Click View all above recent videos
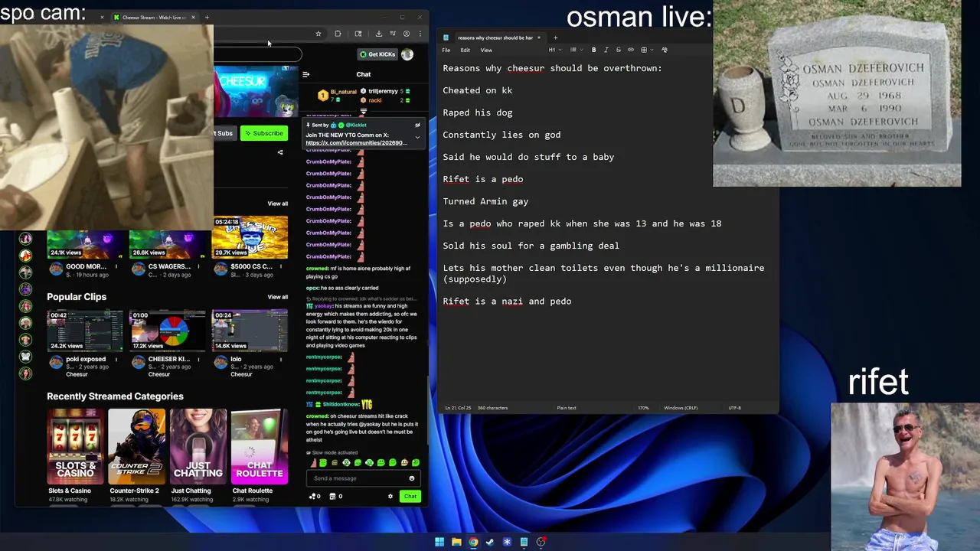Viewport: 980px width, 551px height. pyautogui.click(x=278, y=204)
